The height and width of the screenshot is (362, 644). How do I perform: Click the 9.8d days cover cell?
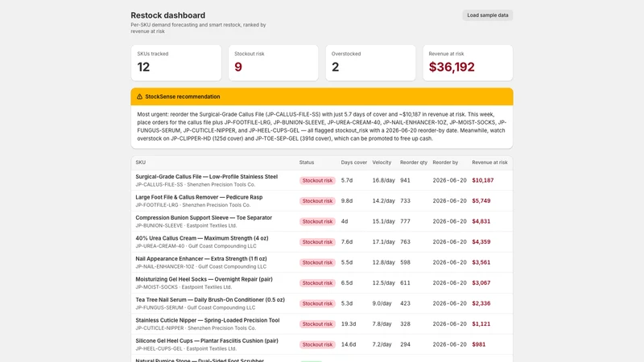coord(347,200)
